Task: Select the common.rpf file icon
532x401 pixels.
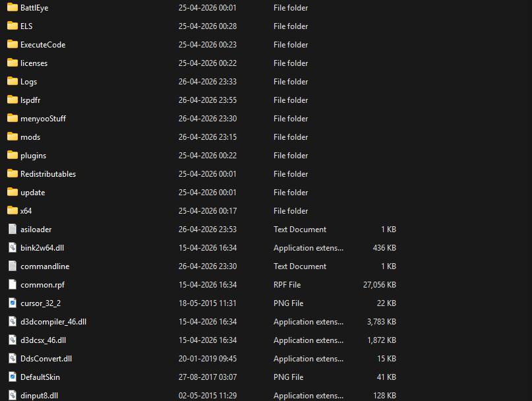Action: point(12,285)
